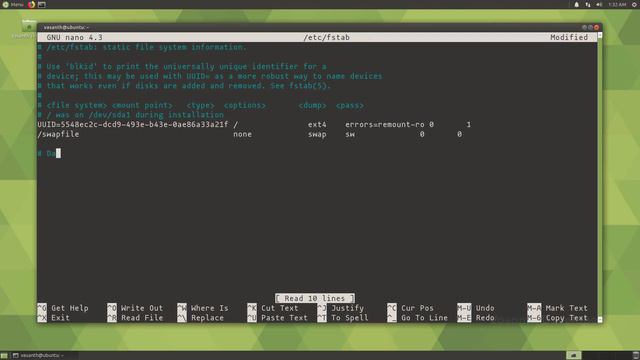Click the show desktop button in bottom panel
Image resolution: width=640 pixels, height=360 pixels.
(x=4, y=356)
